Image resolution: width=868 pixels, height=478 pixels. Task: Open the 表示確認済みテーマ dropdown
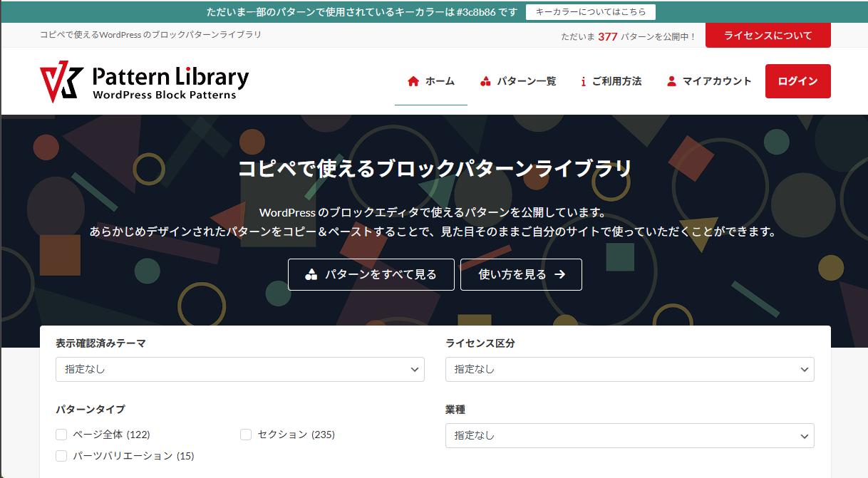point(239,370)
